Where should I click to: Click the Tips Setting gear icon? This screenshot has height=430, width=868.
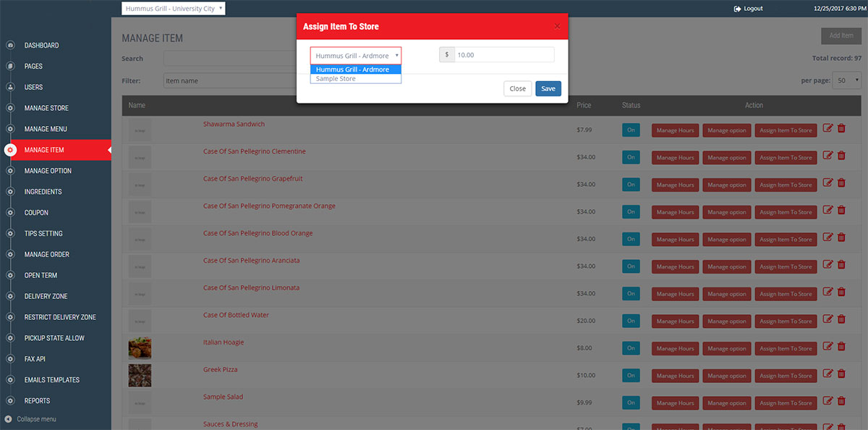[10, 234]
